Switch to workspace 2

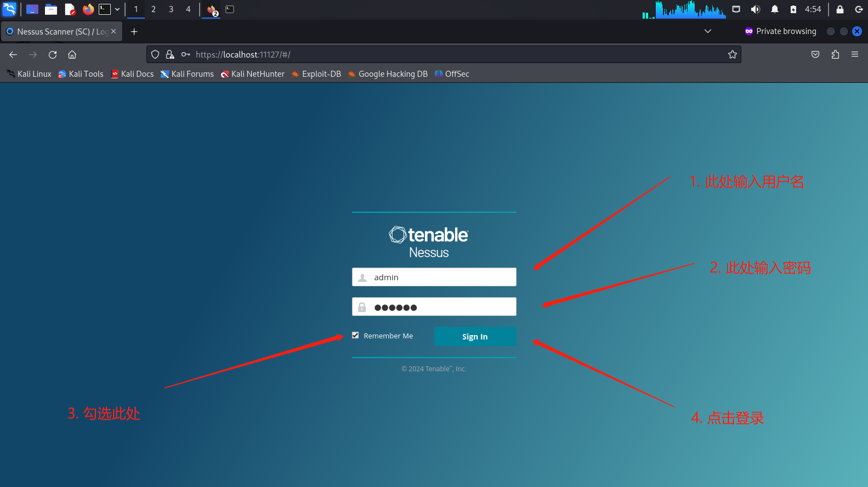click(154, 9)
